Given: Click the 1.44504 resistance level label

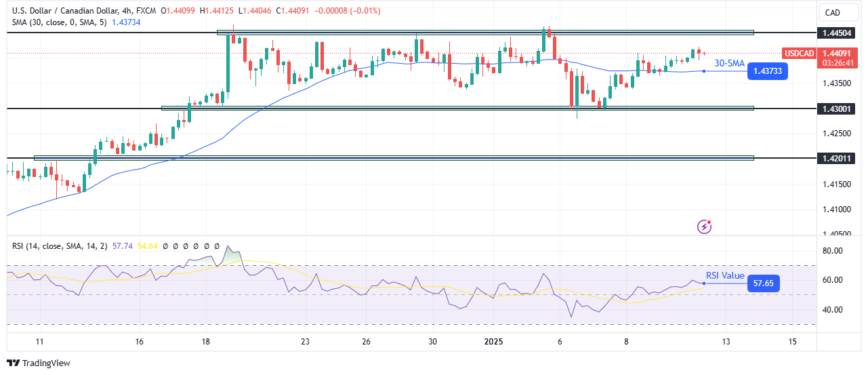Looking at the screenshot, I should coord(838,33).
